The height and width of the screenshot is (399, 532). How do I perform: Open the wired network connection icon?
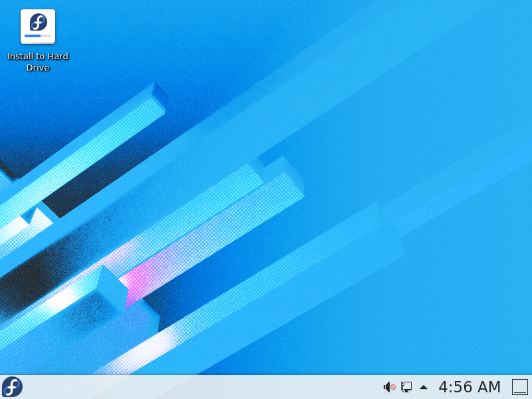pyautogui.click(x=406, y=387)
